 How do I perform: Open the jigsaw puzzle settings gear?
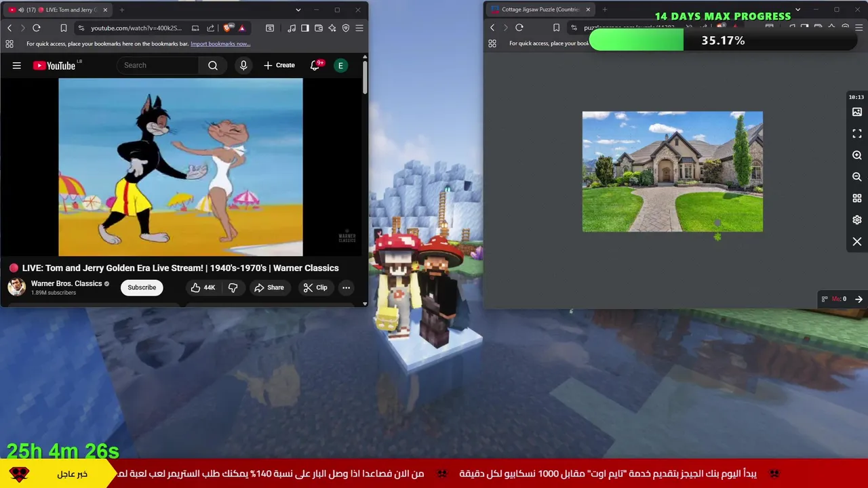pyautogui.click(x=857, y=220)
